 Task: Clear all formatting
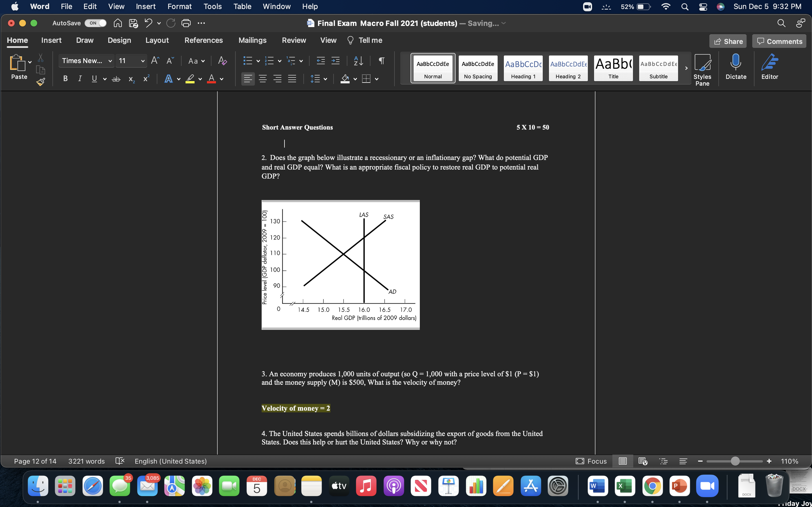[222, 61]
